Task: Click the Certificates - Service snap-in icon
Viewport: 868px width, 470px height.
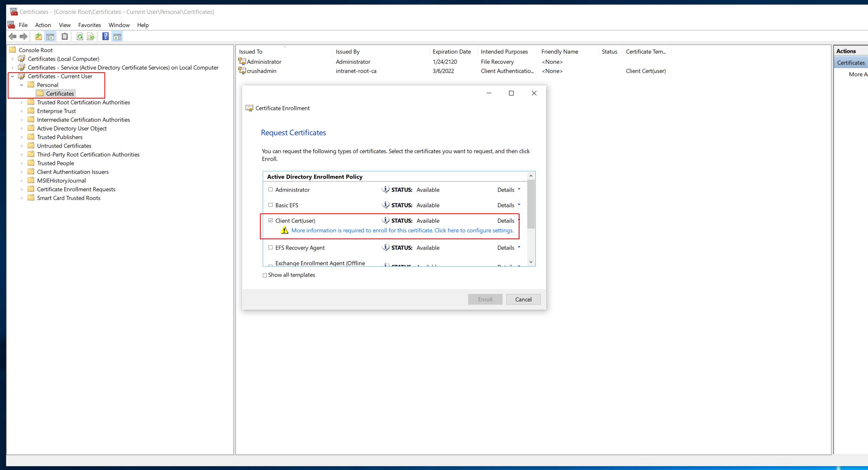Action: (22, 67)
